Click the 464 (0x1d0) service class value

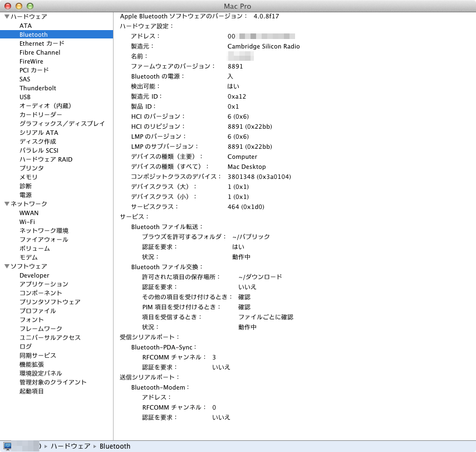(x=246, y=207)
